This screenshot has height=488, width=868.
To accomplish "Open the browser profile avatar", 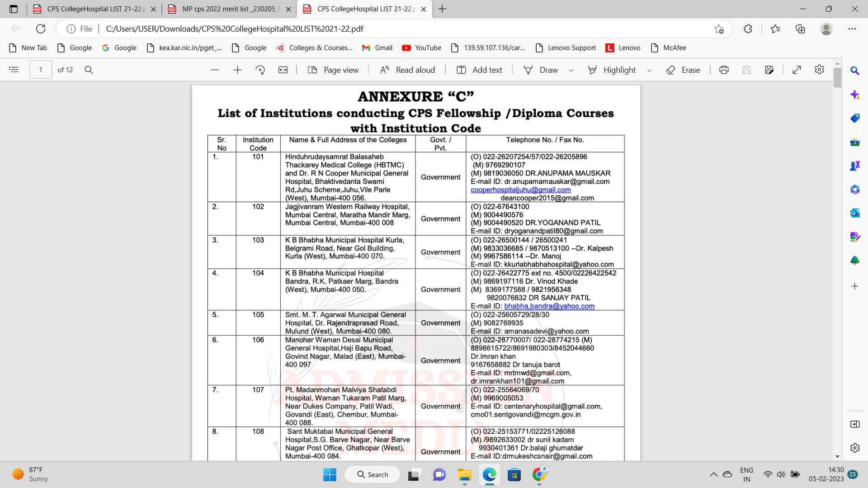I will [x=826, y=29].
